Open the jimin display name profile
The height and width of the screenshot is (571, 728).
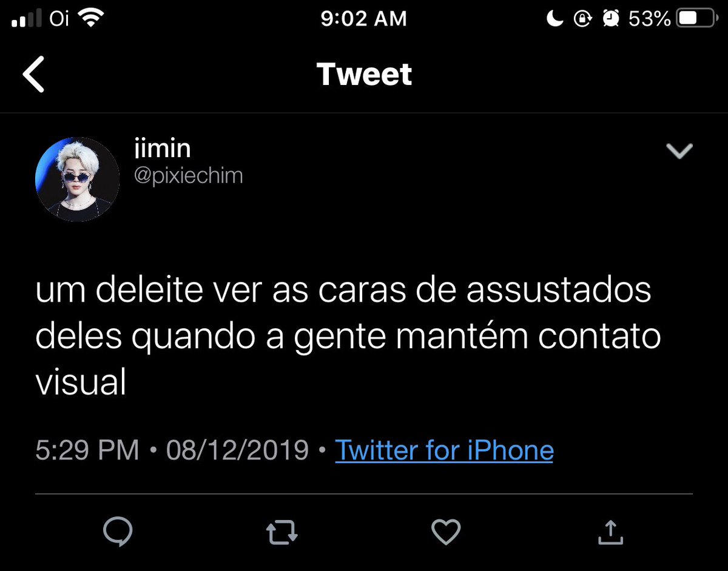tap(161, 149)
